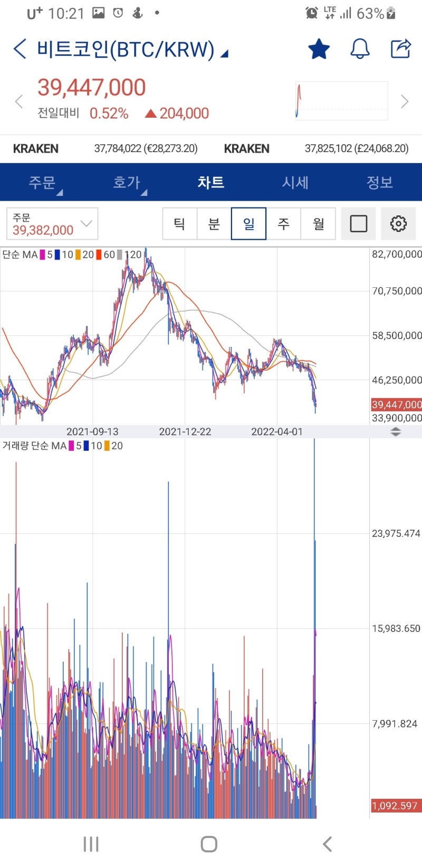Click the first KRAKEN price in euros
The width and height of the screenshot is (422, 868).
pos(146,148)
